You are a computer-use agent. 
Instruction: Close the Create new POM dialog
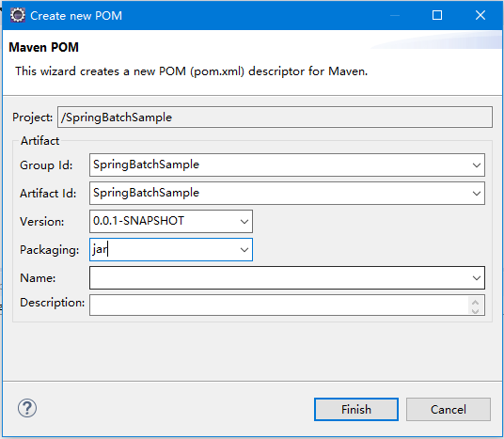tap(480, 15)
